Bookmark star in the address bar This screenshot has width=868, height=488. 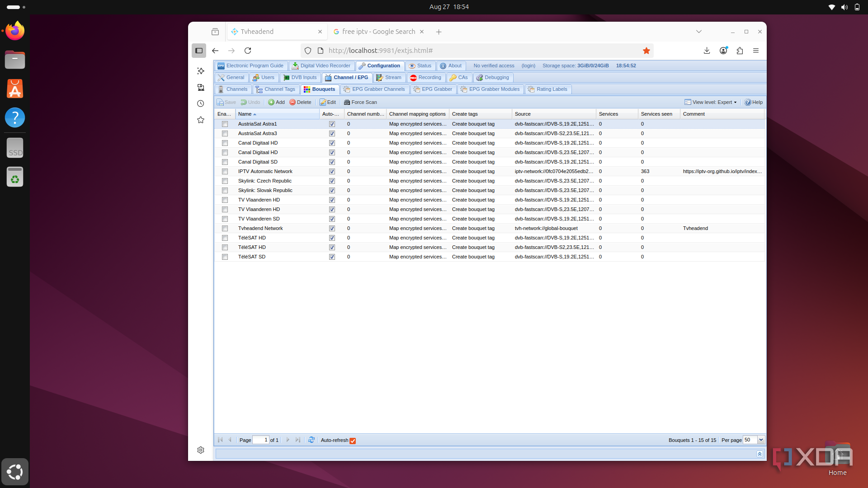646,51
